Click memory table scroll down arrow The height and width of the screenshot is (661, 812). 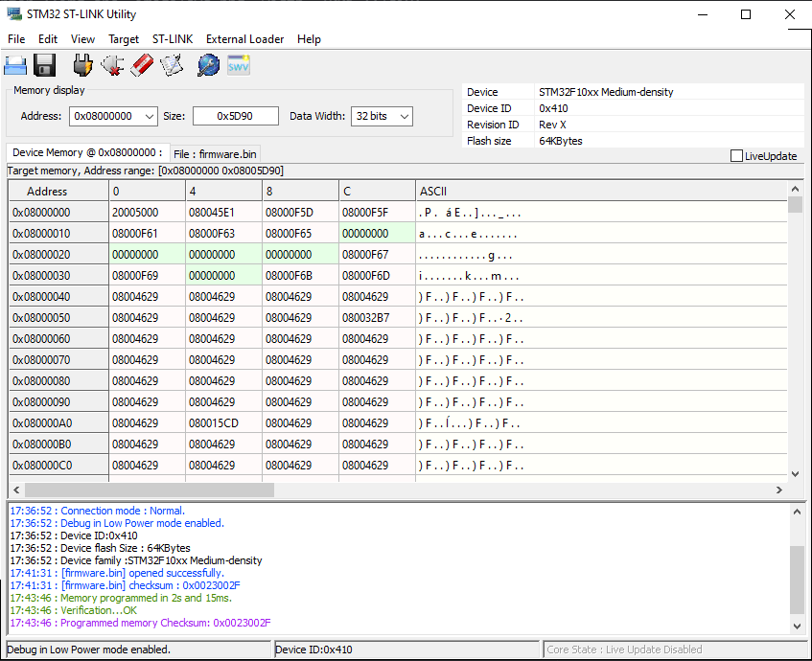click(795, 473)
